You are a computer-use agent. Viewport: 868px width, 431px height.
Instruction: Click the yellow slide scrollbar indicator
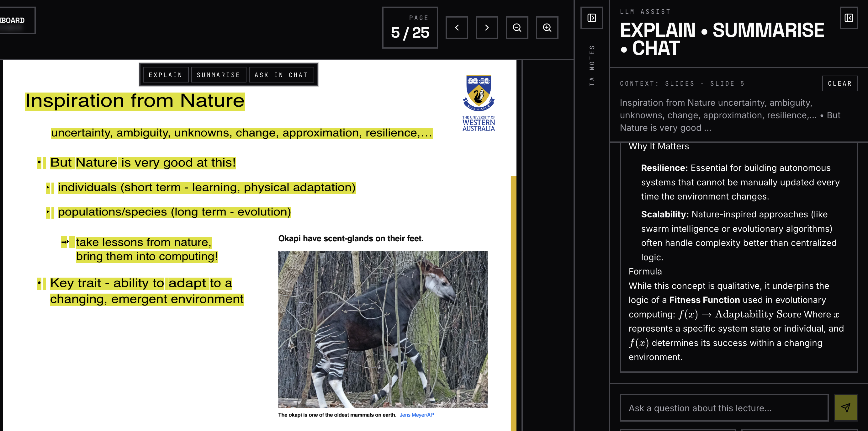pyautogui.click(x=513, y=303)
